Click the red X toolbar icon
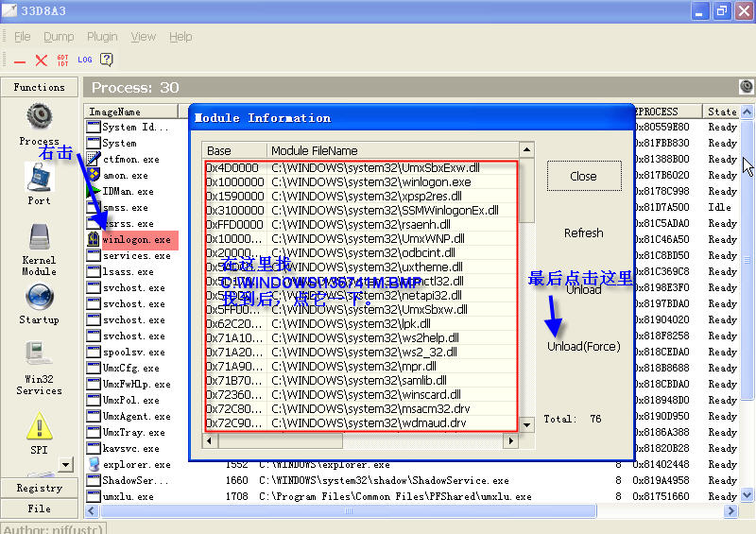The width and height of the screenshot is (756, 534). (x=42, y=60)
